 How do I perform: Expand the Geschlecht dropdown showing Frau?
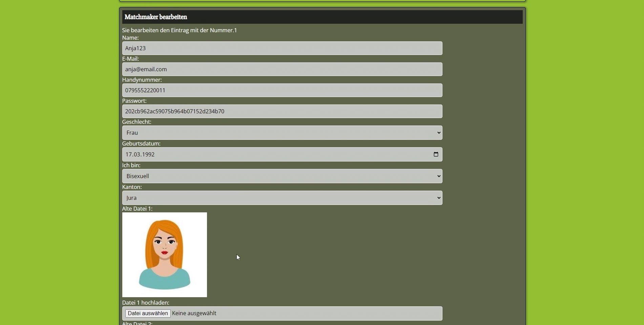282,133
